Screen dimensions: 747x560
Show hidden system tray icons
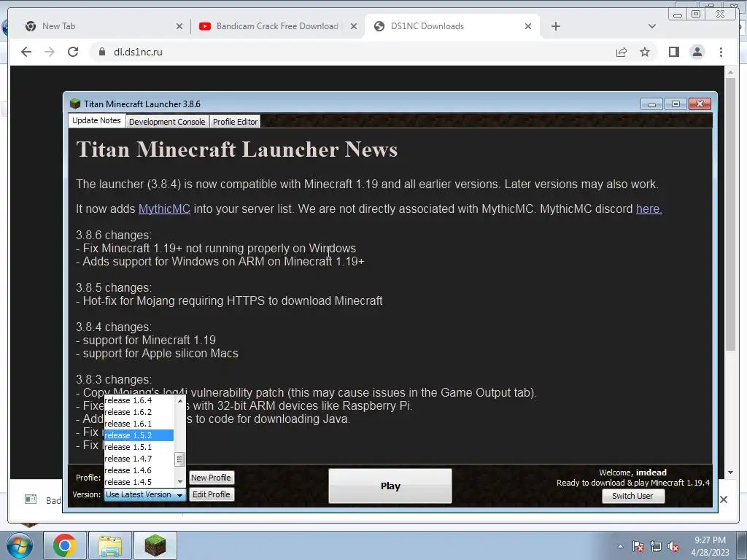[620, 546]
